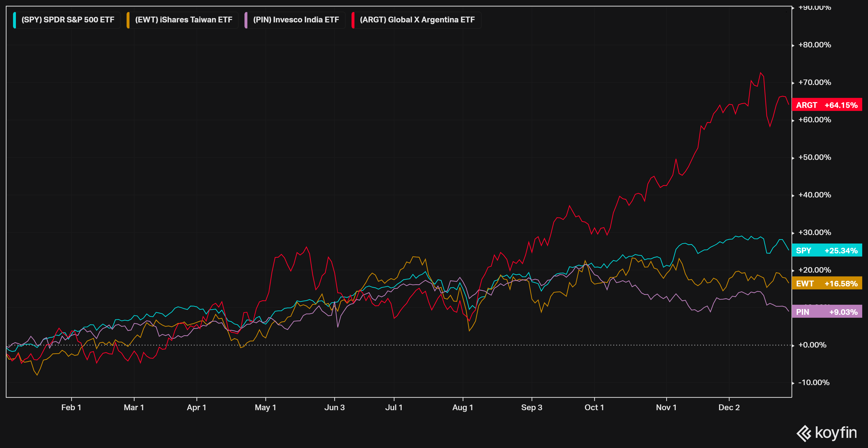Select the Global X Argentina ETF legend
Image resolution: width=868 pixels, height=448 pixels.
click(x=417, y=20)
